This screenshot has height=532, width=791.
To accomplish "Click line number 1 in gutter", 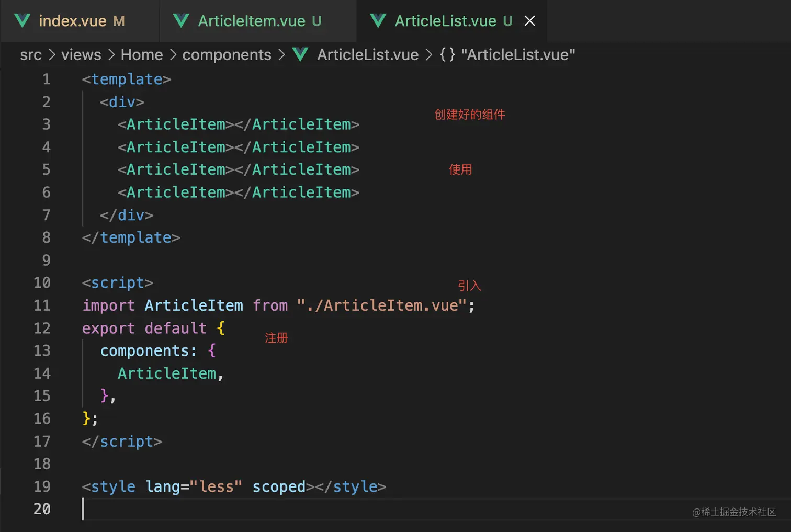I will [47, 80].
